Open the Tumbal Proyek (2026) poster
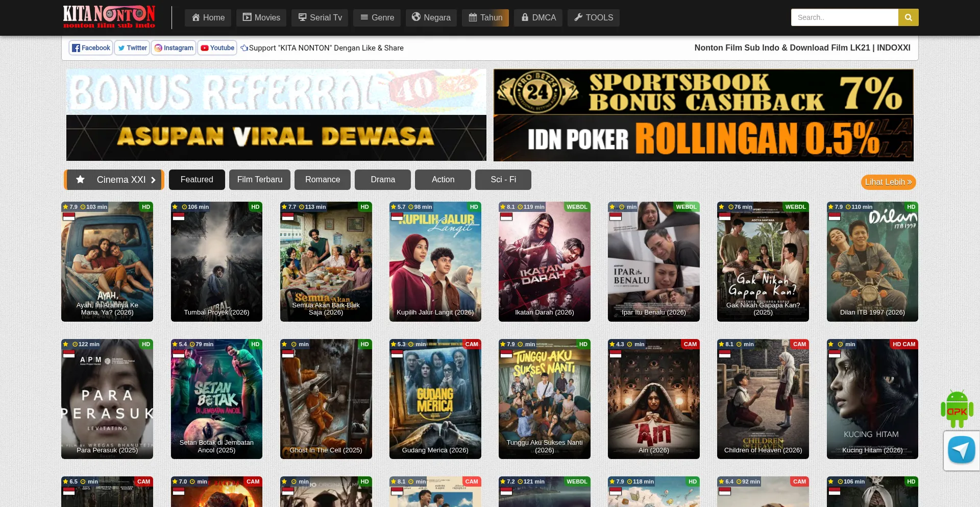This screenshot has width=980, height=507. click(x=216, y=261)
